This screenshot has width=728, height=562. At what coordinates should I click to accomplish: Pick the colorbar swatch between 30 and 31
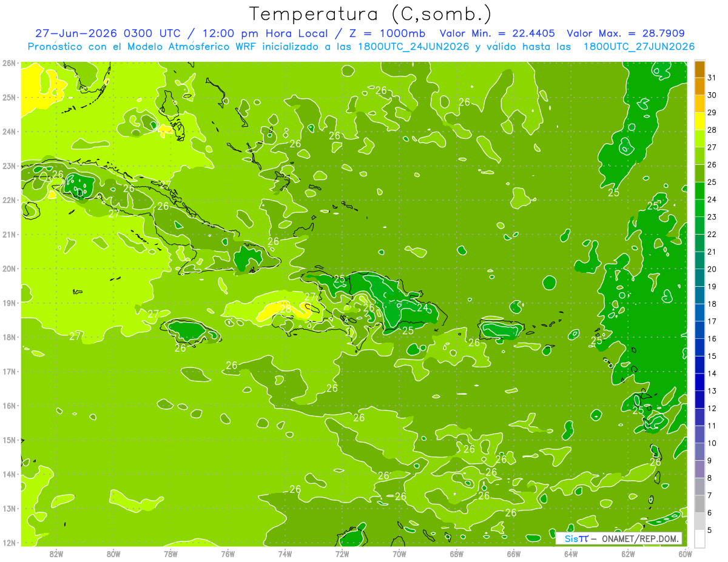(699, 86)
